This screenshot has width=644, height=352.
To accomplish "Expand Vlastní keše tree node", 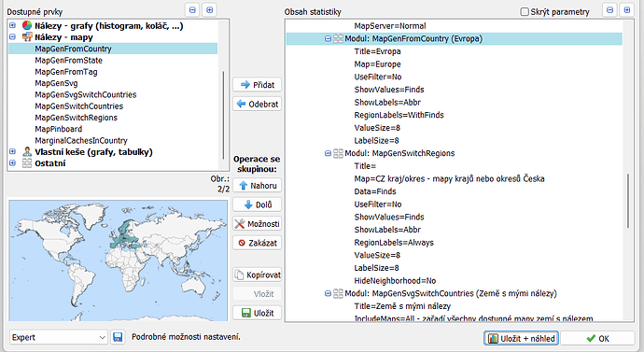I will point(12,151).
